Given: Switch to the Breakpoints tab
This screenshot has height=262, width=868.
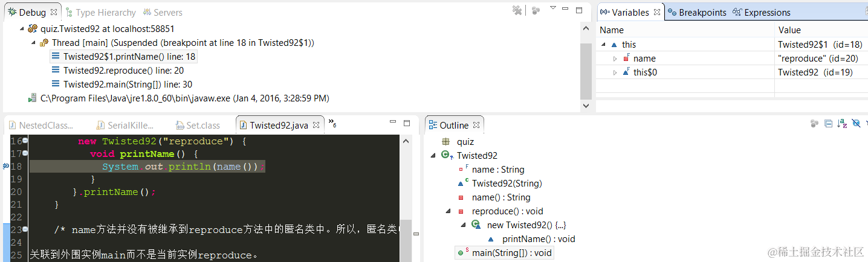Looking at the screenshot, I should point(697,12).
